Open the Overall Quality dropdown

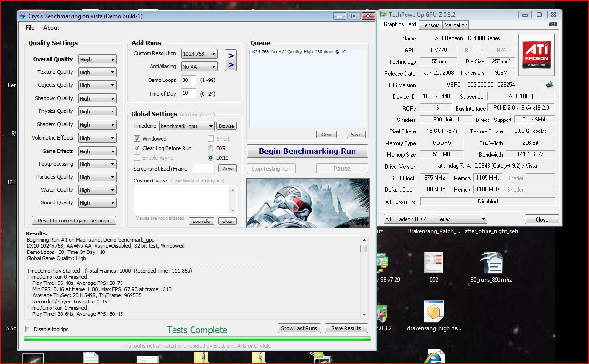pyautogui.click(x=97, y=60)
